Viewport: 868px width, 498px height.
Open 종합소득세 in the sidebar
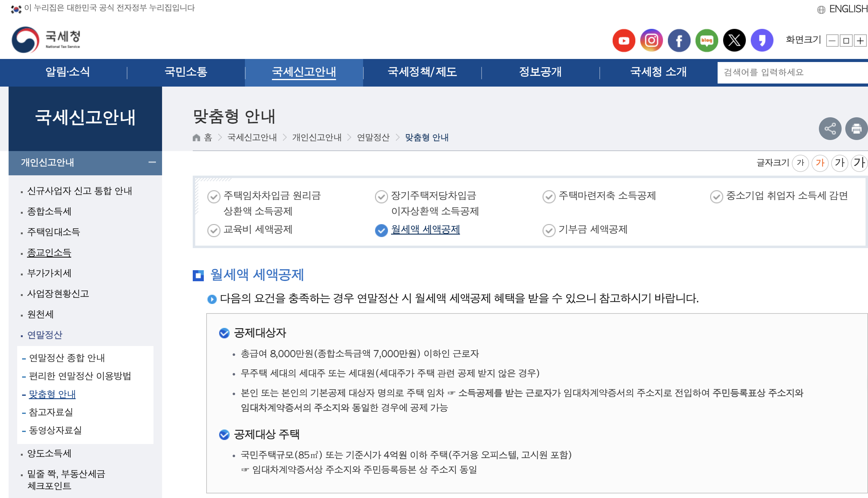[49, 211]
